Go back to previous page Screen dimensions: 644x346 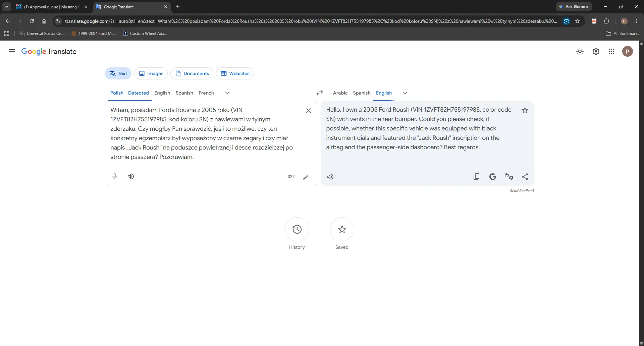(x=8, y=21)
